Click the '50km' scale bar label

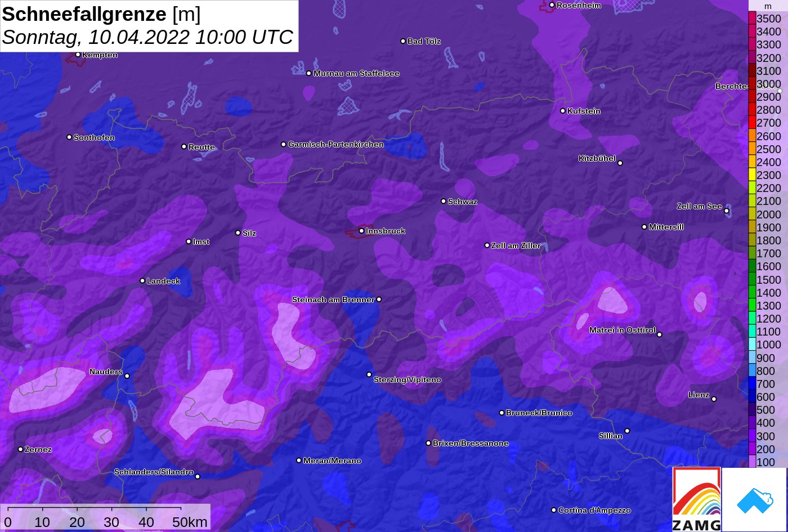pos(190,522)
